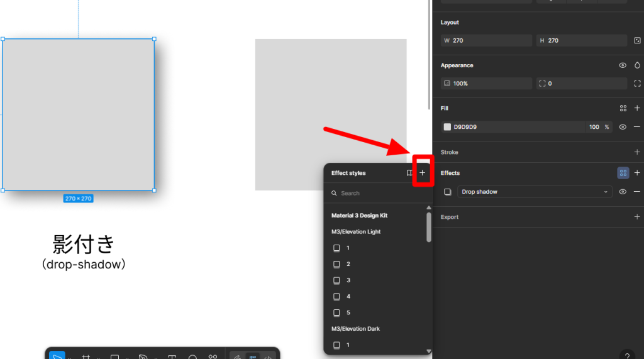Click the scroll down arrow in styles list
644x359 pixels.
(429, 351)
